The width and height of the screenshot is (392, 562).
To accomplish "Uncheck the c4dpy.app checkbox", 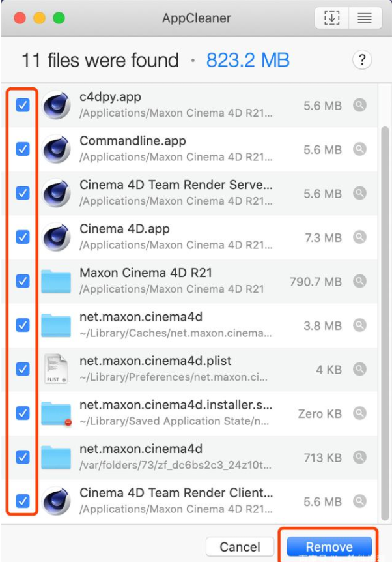I will 23,105.
